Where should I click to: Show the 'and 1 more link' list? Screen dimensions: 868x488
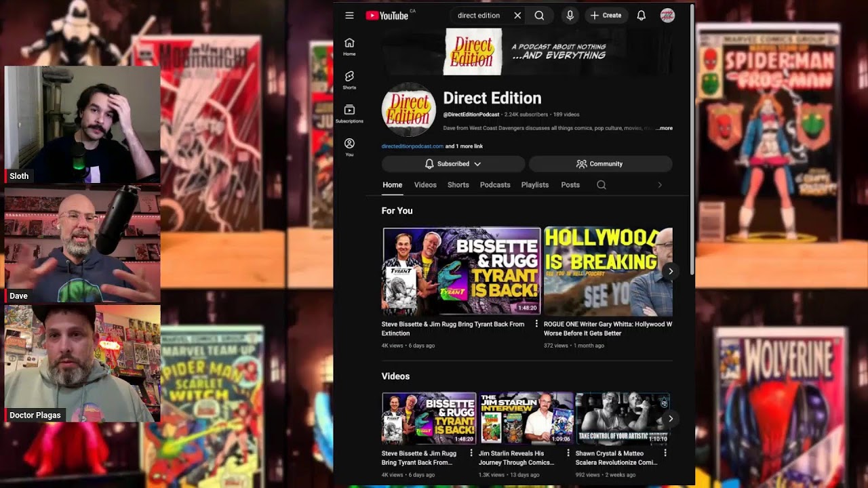pos(464,146)
